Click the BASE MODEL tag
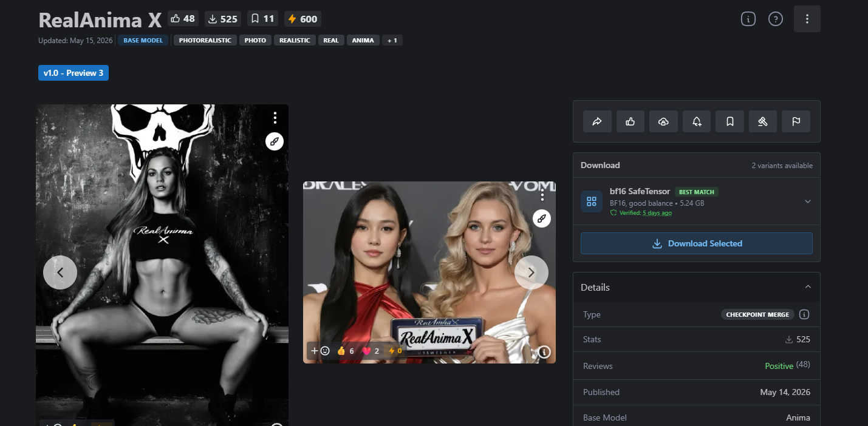The image size is (868, 426). pos(143,40)
